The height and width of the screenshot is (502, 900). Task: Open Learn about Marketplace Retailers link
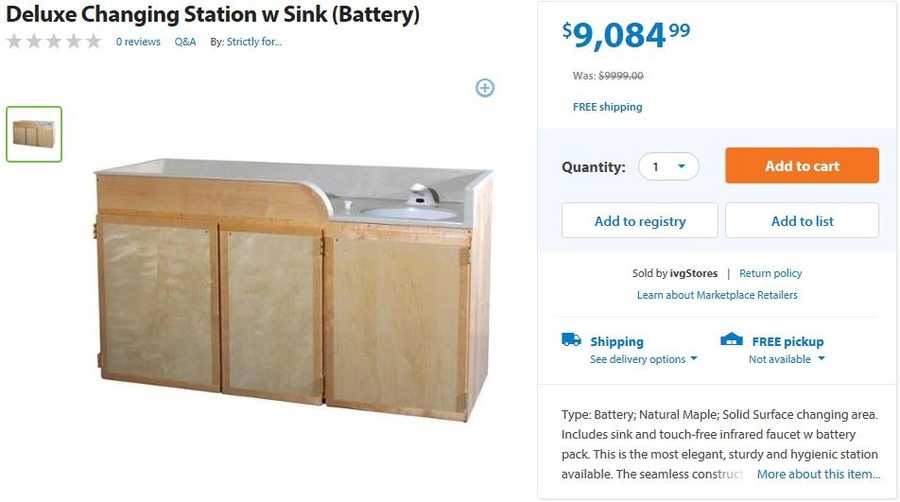pos(717,295)
